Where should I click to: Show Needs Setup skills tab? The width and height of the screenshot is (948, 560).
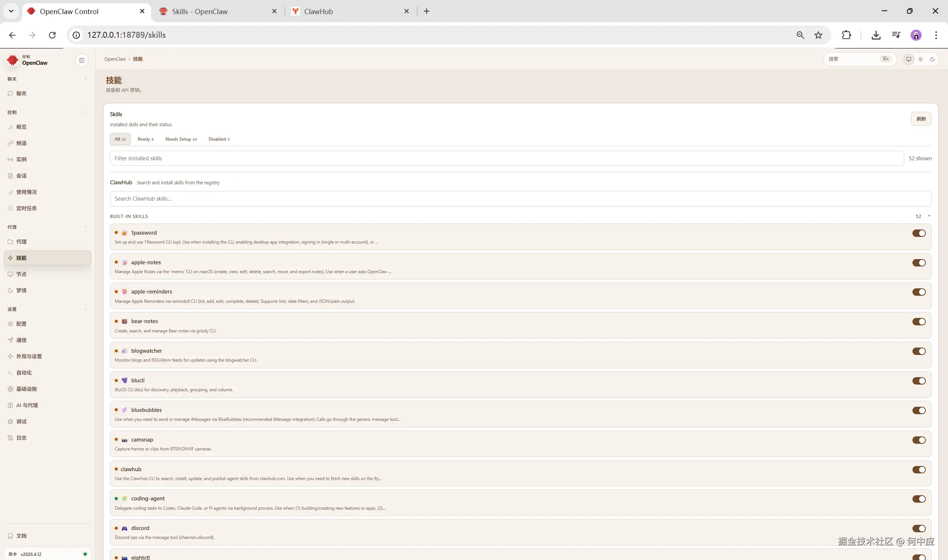click(181, 139)
